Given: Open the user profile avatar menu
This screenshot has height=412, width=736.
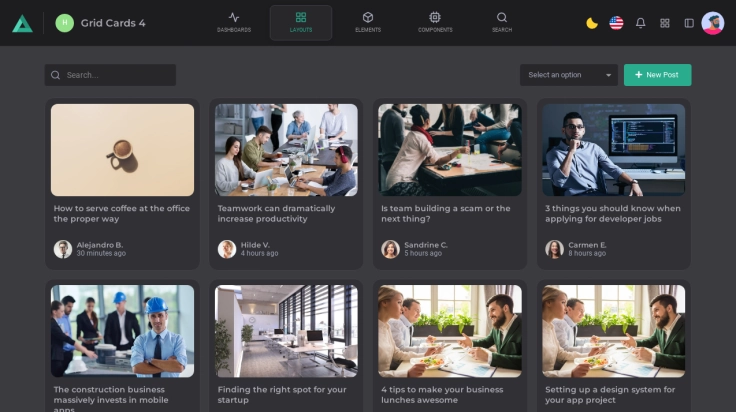Looking at the screenshot, I should click(713, 23).
